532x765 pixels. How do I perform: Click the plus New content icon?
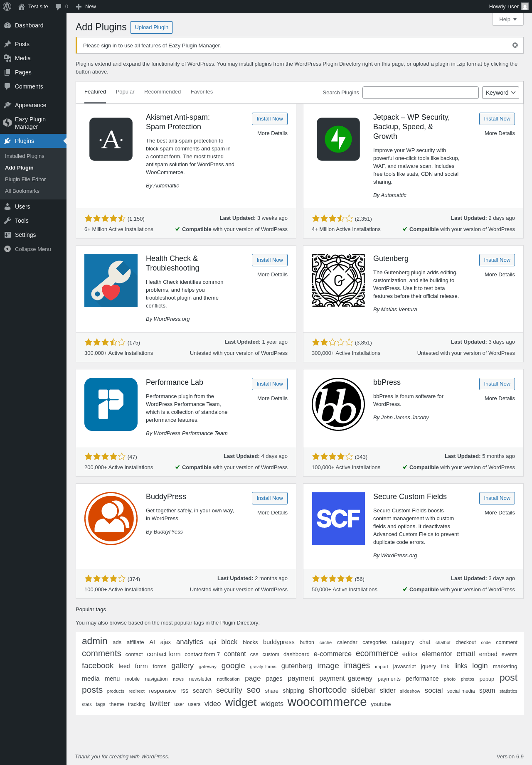(79, 7)
